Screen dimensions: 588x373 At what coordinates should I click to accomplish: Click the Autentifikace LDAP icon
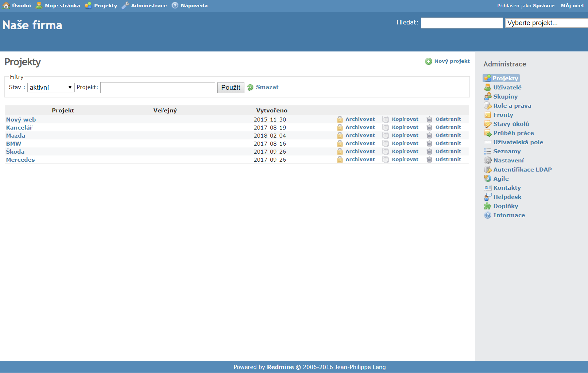[488, 169]
